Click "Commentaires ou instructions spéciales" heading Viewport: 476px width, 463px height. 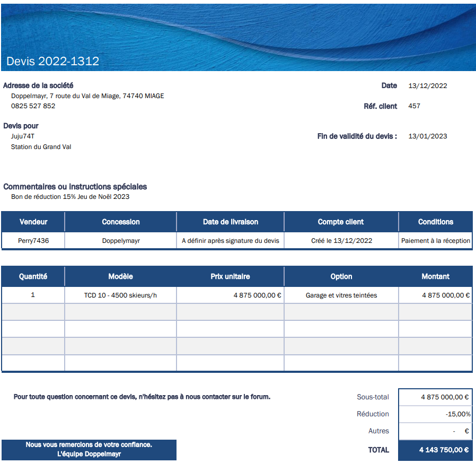pyautogui.click(x=75, y=187)
